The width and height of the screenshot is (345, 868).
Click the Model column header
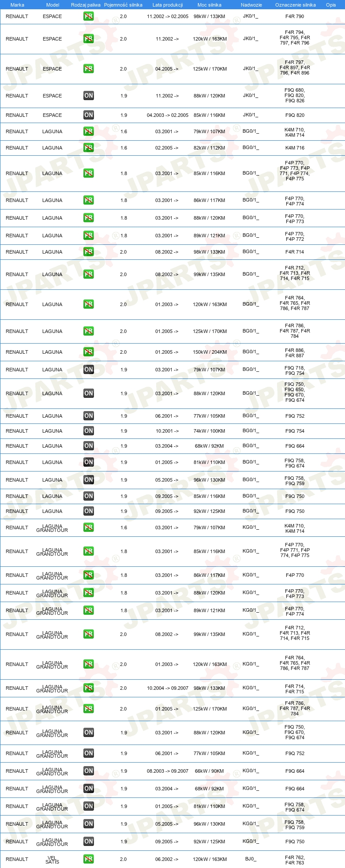tap(52, 5)
